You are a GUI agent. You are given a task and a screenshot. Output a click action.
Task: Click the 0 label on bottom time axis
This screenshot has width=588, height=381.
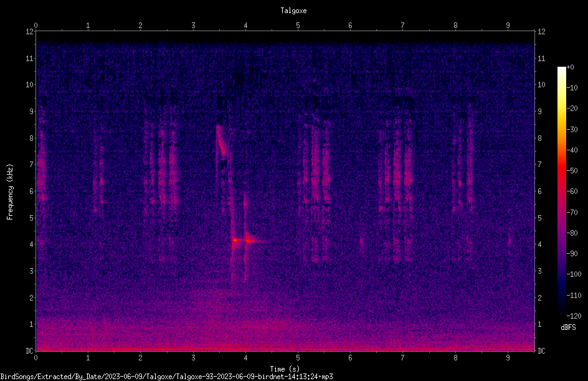[x=36, y=358]
